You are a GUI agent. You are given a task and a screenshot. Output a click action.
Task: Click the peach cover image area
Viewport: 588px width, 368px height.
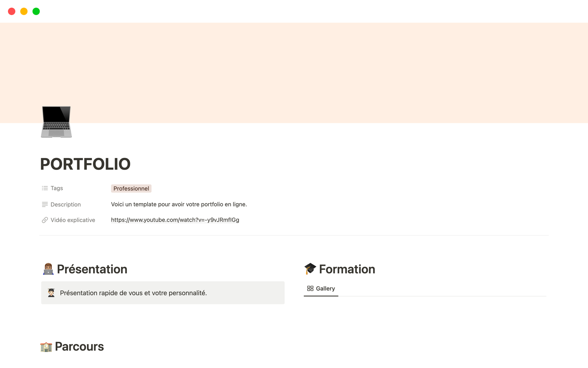(294, 61)
